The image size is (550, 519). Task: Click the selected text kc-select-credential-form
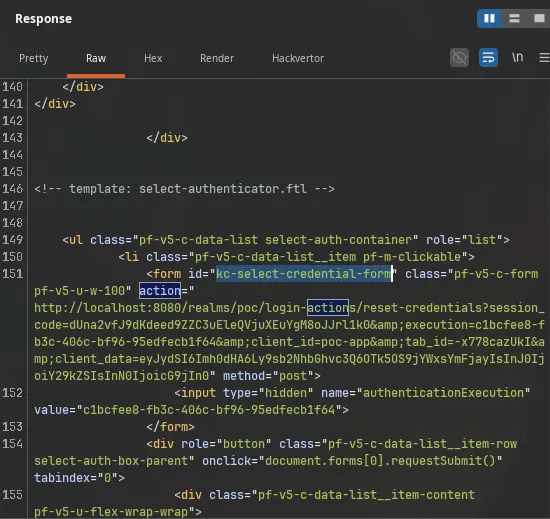tap(304, 274)
